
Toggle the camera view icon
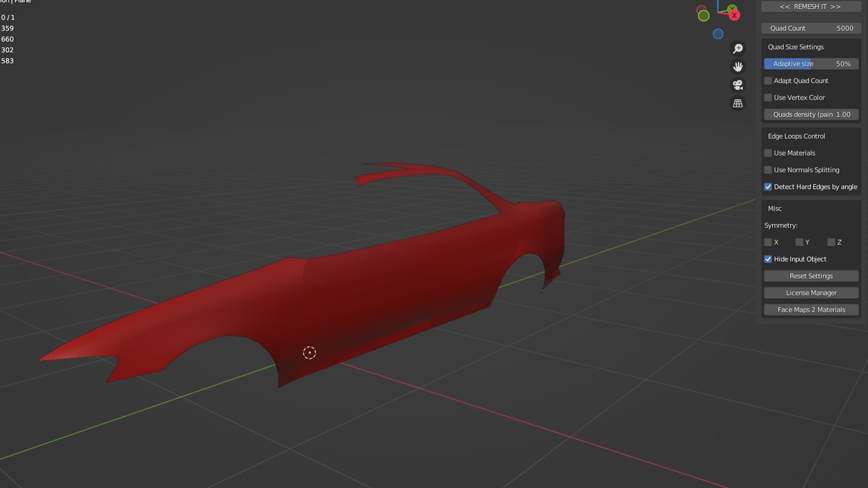click(x=738, y=85)
